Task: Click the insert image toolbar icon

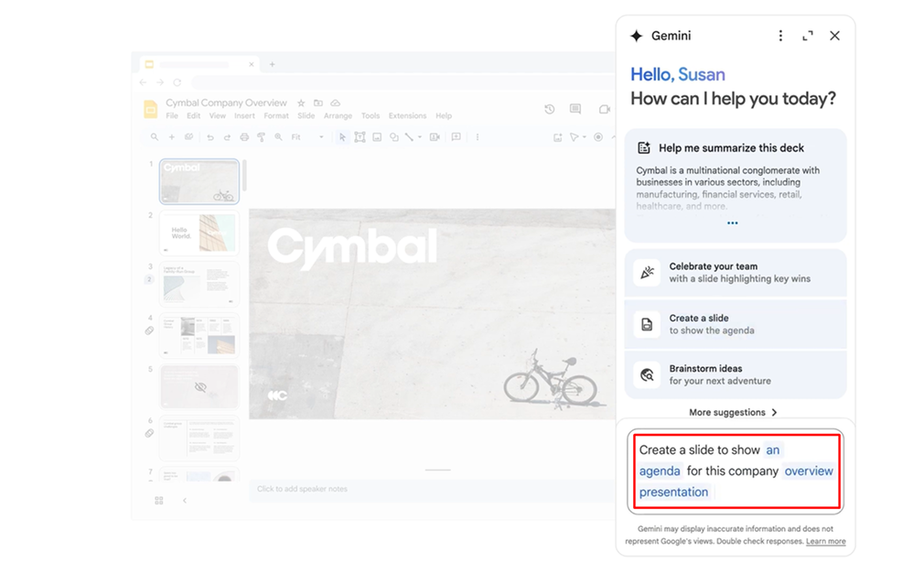Action: click(x=377, y=137)
